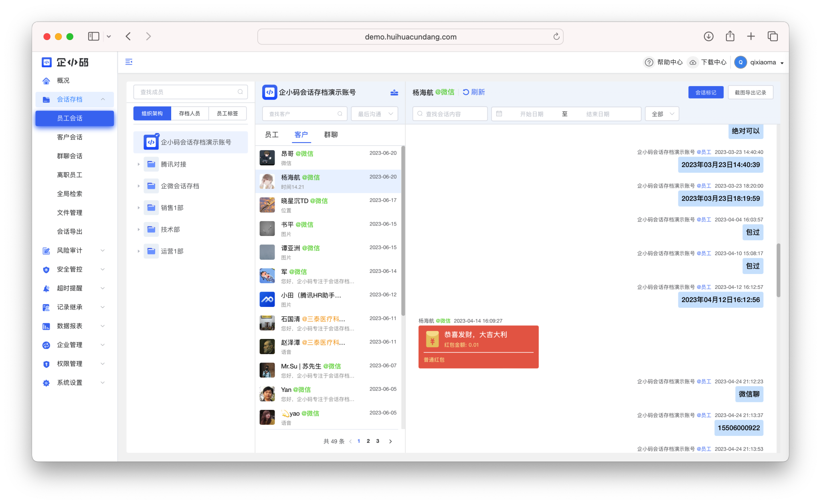This screenshot has height=504, width=821.
Task: Select the 员工会话 menu item
Action: pyautogui.click(x=75, y=118)
